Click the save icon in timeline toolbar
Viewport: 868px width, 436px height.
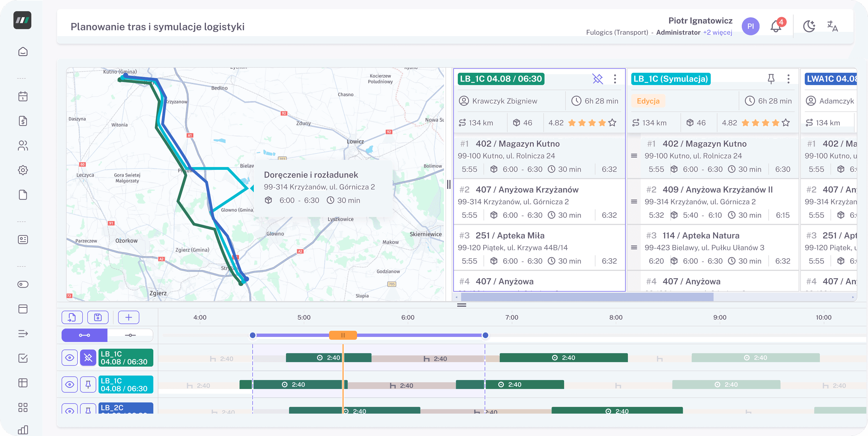(98, 317)
